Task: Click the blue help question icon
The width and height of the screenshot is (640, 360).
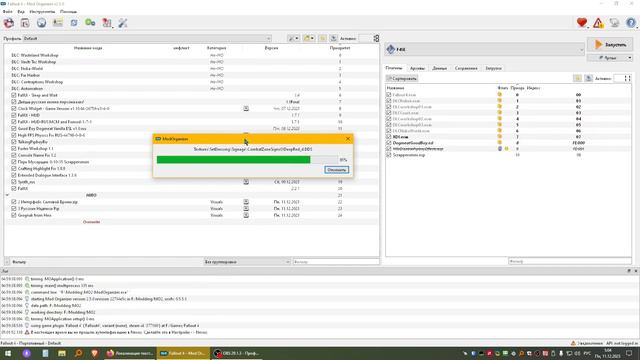Action: (631, 23)
